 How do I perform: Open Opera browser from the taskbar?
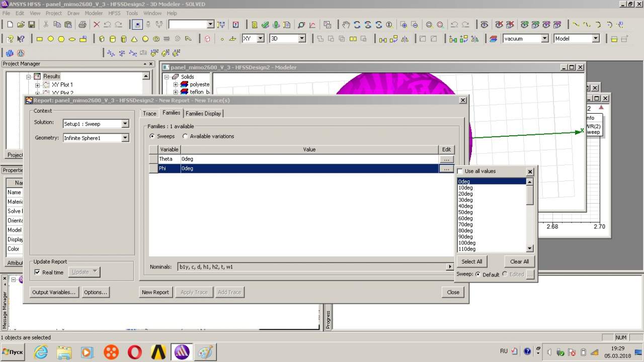pyautogui.click(x=135, y=352)
